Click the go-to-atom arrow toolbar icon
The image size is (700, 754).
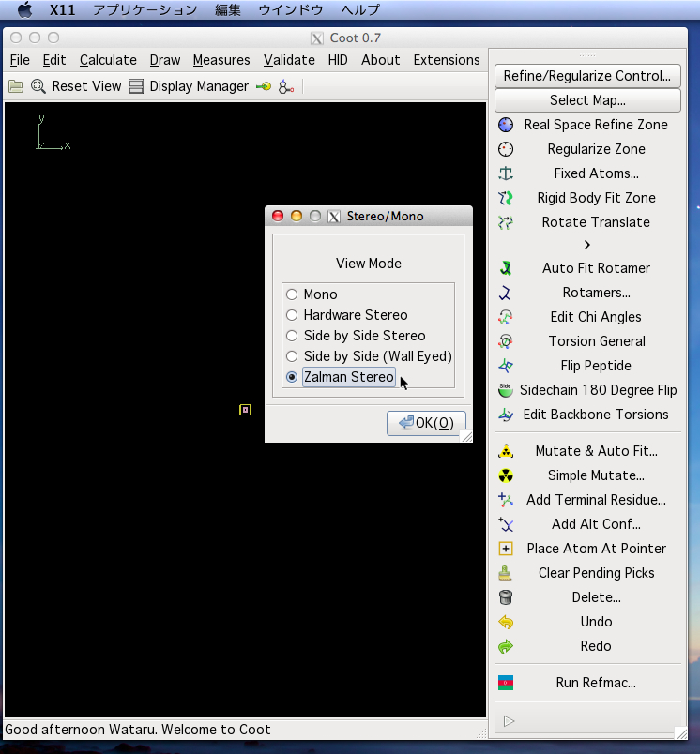pyautogui.click(x=264, y=86)
